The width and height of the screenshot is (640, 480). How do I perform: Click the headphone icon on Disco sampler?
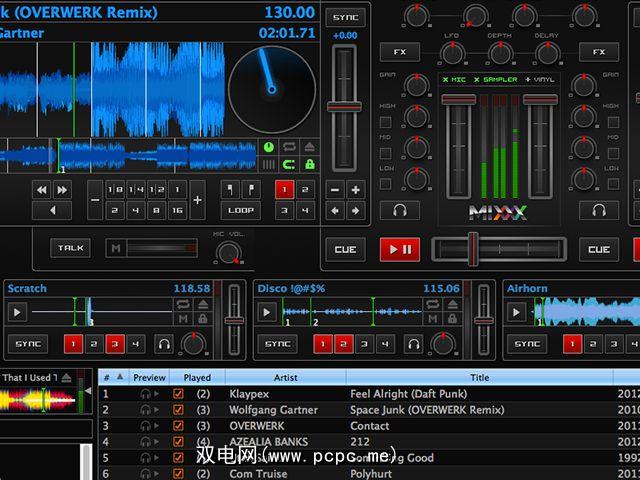(413, 344)
